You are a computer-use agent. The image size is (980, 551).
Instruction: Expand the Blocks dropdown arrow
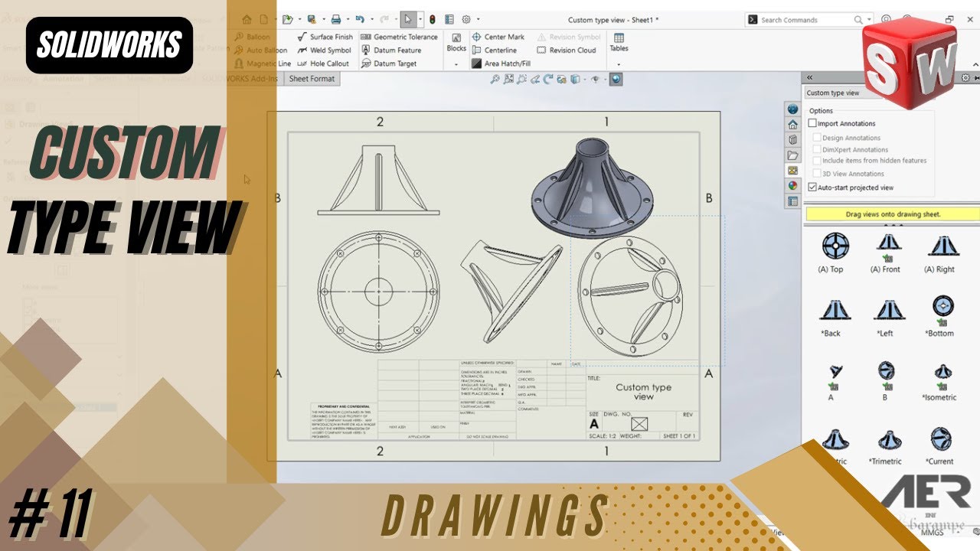point(456,64)
